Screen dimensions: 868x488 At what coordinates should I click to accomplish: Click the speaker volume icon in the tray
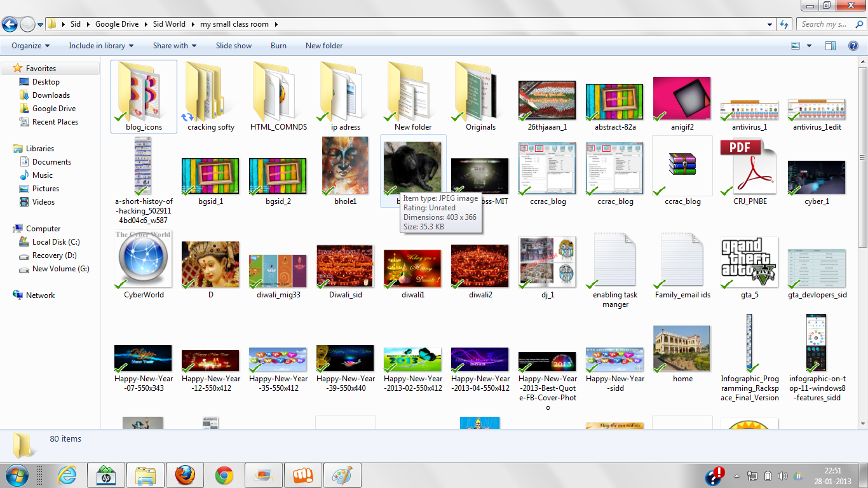(782, 475)
